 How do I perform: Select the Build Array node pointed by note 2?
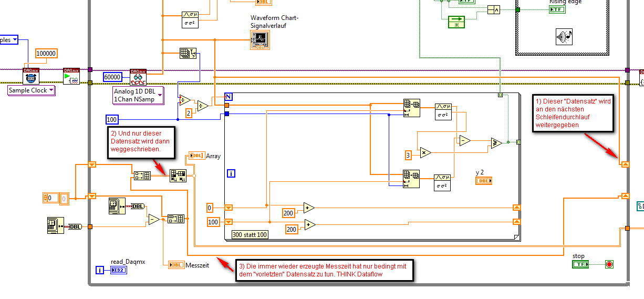click(141, 176)
